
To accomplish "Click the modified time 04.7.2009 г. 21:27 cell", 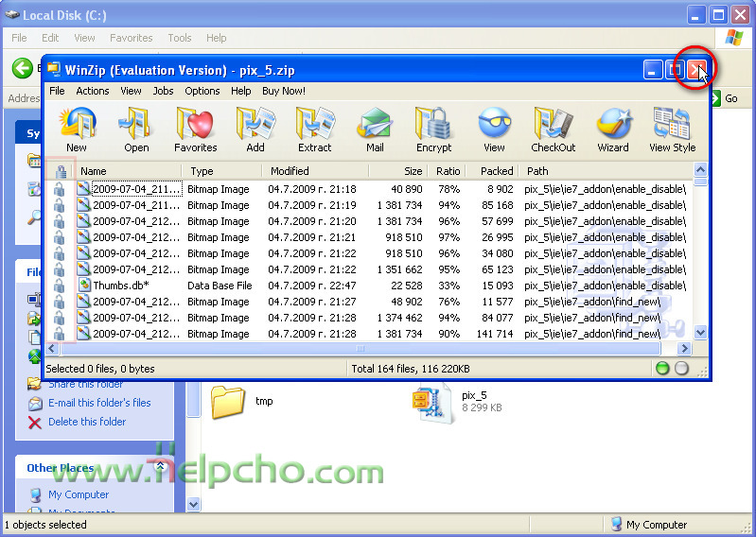I will coord(312,302).
